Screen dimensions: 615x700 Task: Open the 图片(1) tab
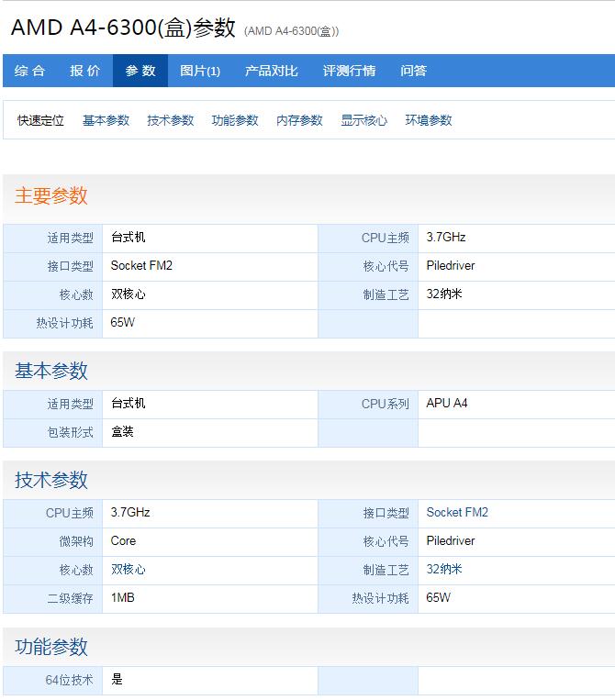pyautogui.click(x=200, y=71)
